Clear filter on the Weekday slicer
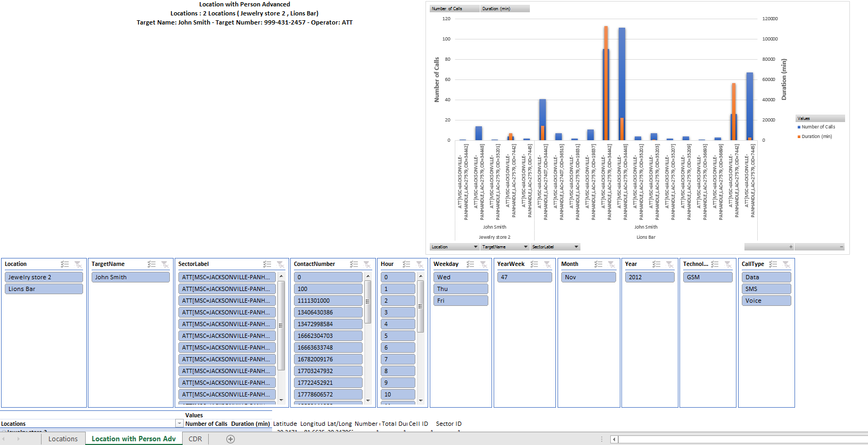The image size is (868, 445). coord(484,264)
